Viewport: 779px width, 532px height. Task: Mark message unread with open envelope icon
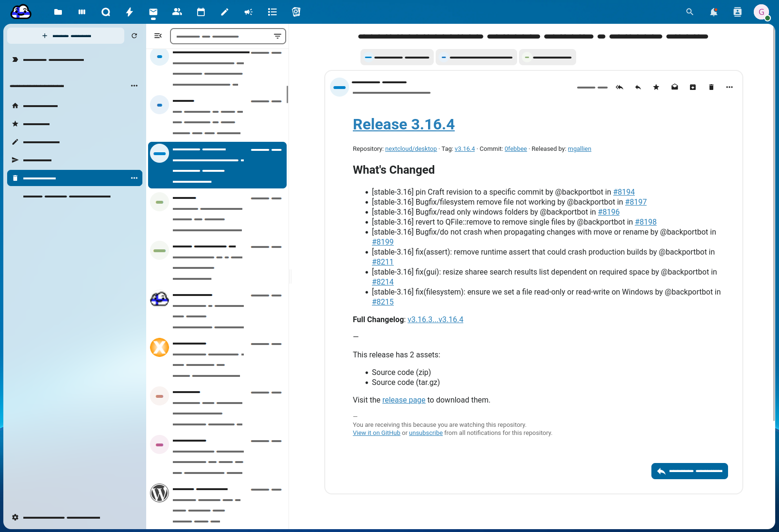click(675, 87)
